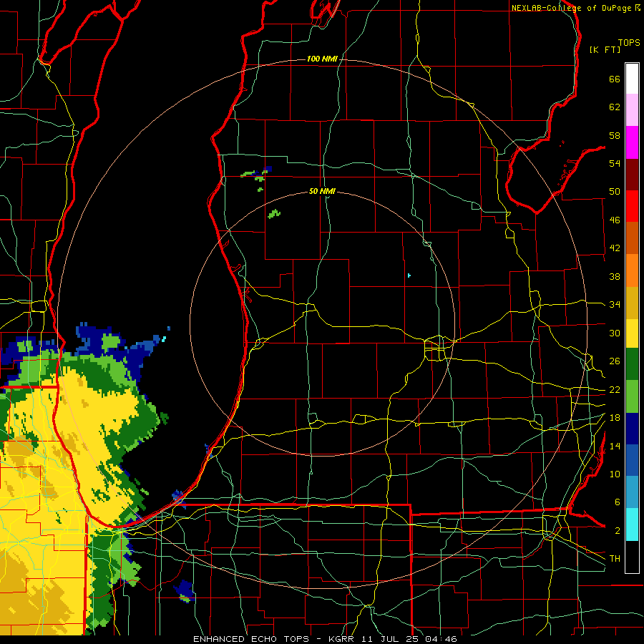The image size is (644, 644).
Task: Select the dark green 26 kft legend swatch
Action: tap(632, 364)
